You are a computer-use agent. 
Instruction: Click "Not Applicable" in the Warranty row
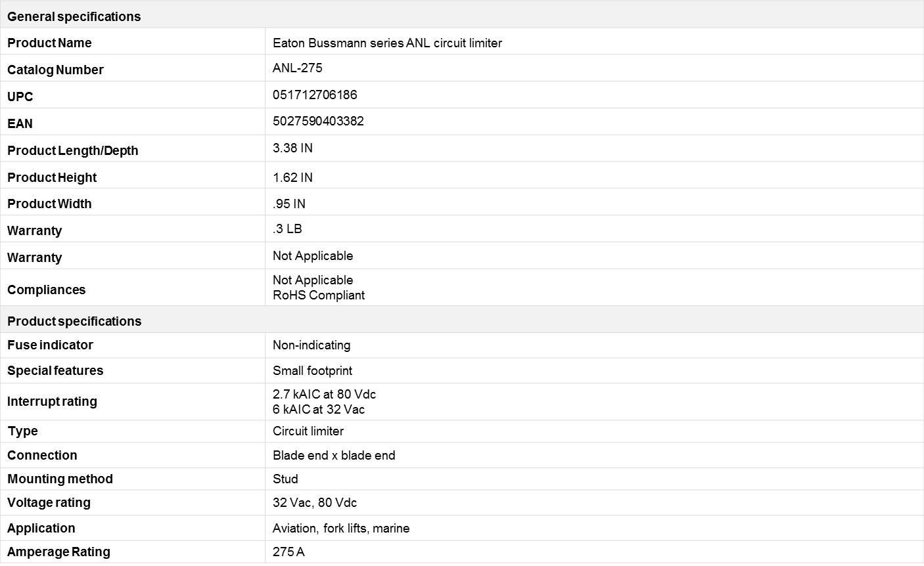313,255
